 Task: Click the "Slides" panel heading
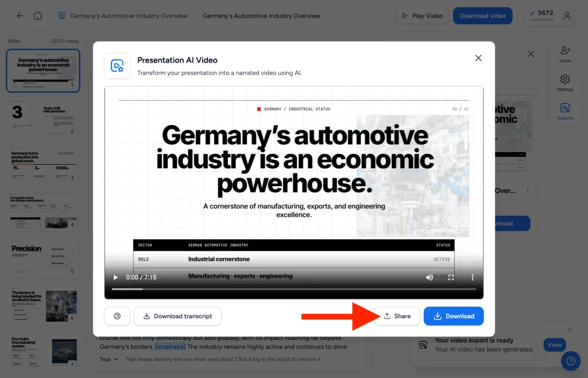(x=14, y=41)
